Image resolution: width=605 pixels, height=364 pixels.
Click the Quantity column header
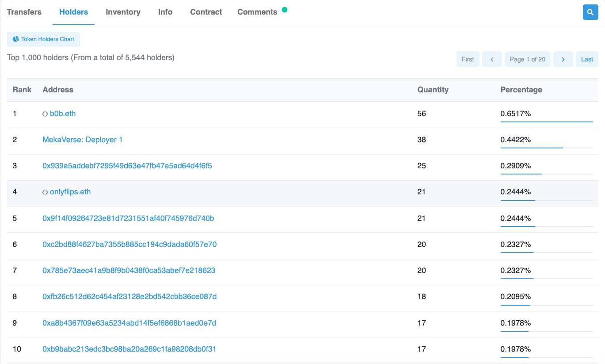[x=433, y=90]
